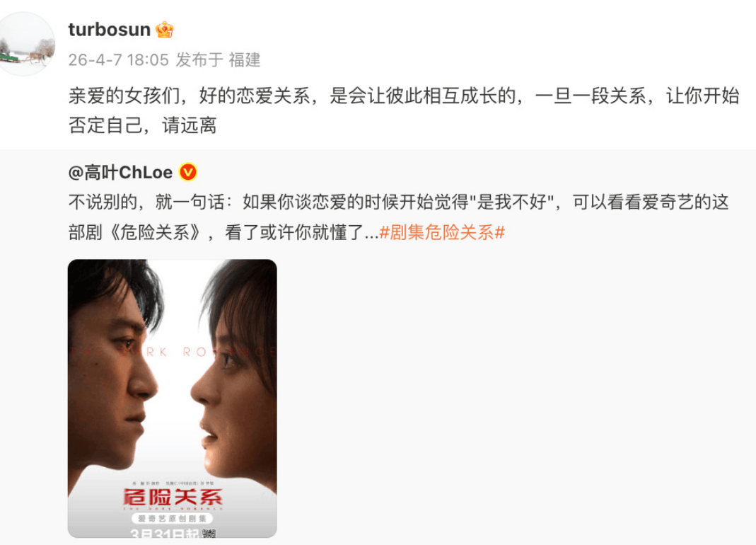The height and width of the screenshot is (545, 756).
Task: Click the crown VIP badge beside turbosun
Action: [164, 30]
